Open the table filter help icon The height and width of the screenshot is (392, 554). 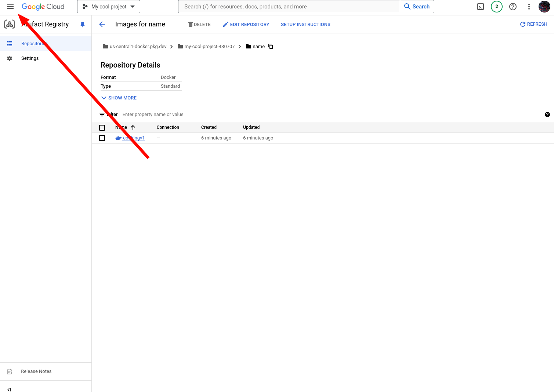(x=547, y=115)
